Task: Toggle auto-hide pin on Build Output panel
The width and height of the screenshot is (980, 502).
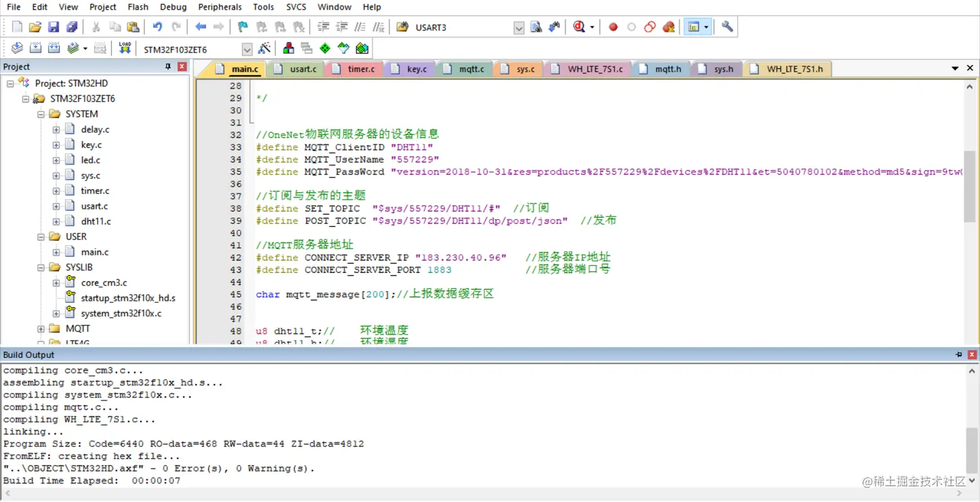Action: (x=959, y=355)
